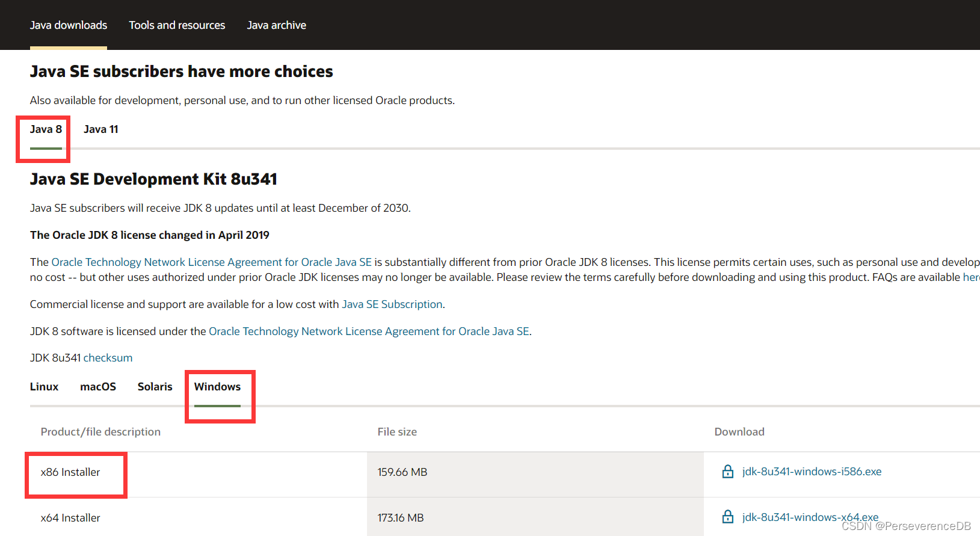980x536 pixels.
Task: Open the Java downloads tab
Action: (x=69, y=25)
